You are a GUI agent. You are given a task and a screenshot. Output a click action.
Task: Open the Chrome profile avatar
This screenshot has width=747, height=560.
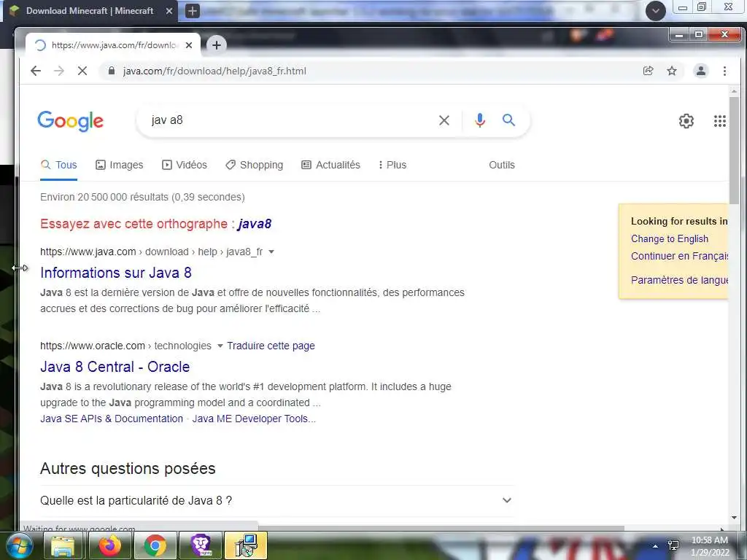701,71
